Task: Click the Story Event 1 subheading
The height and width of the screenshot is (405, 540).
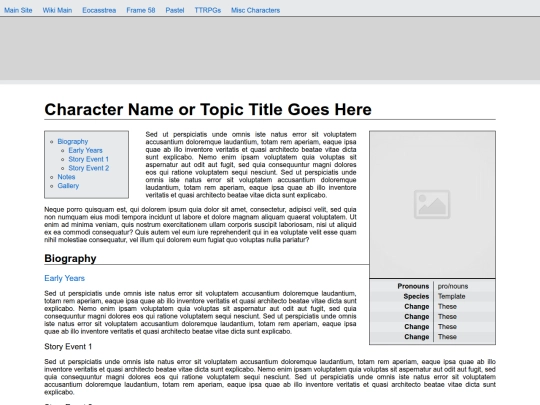Action: coord(68,347)
